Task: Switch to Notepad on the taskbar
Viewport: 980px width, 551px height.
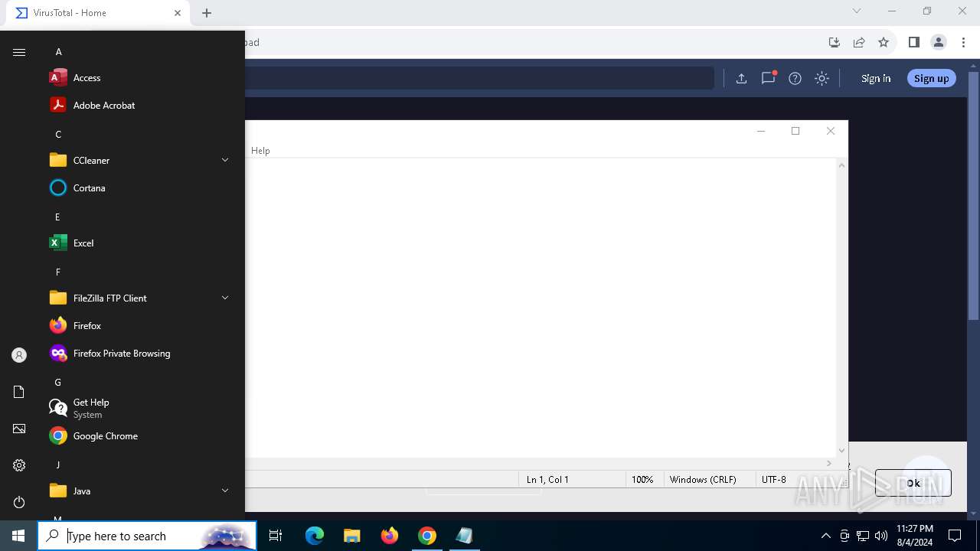Action: (464, 536)
